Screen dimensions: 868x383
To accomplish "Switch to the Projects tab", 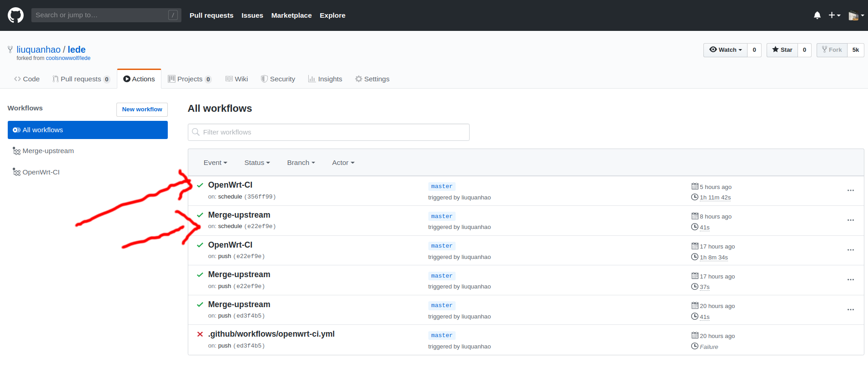I will click(x=190, y=79).
